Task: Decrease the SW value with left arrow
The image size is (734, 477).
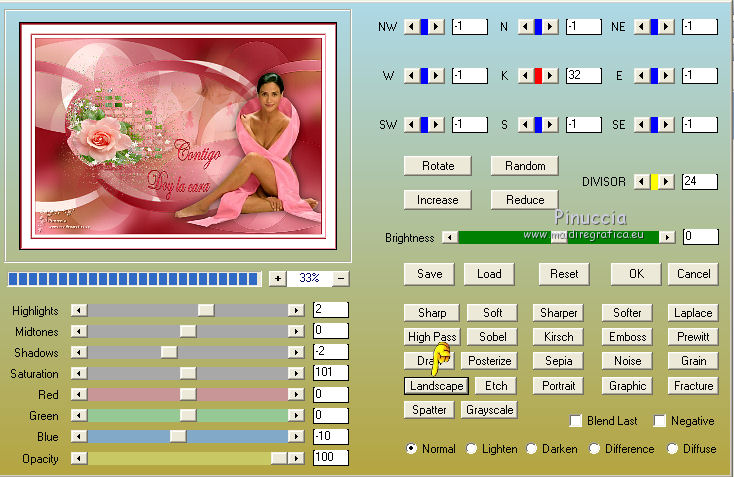Action: point(411,125)
